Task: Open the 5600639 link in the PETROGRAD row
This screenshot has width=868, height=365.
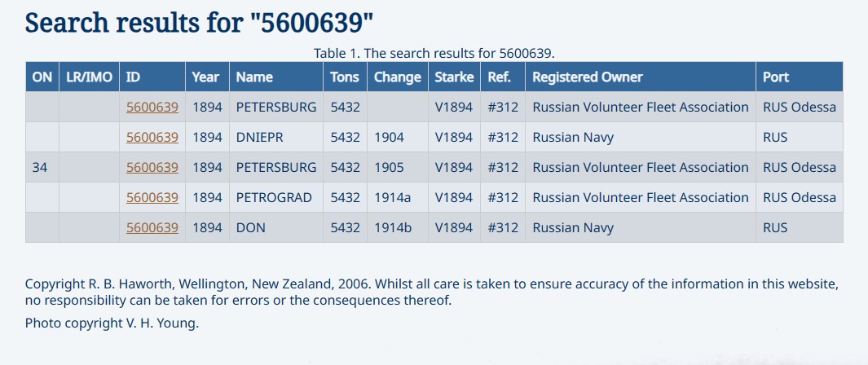Action: (x=152, y=198)
